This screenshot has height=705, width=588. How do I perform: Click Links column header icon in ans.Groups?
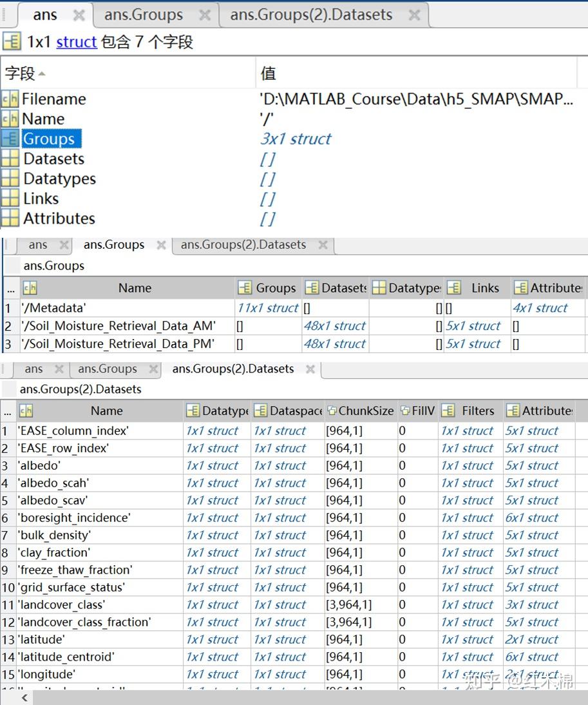(x=453, y=288)
